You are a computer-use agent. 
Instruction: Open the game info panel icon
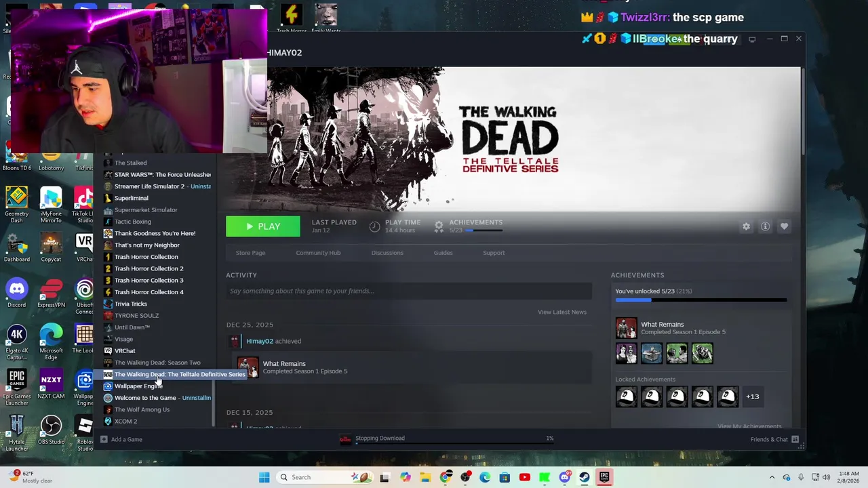765,226
